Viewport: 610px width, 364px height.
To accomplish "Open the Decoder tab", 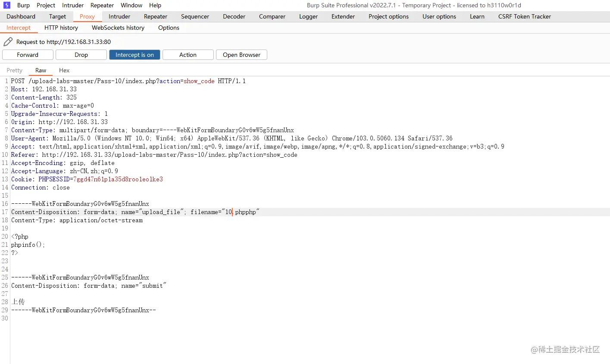I will pos(234,16).
